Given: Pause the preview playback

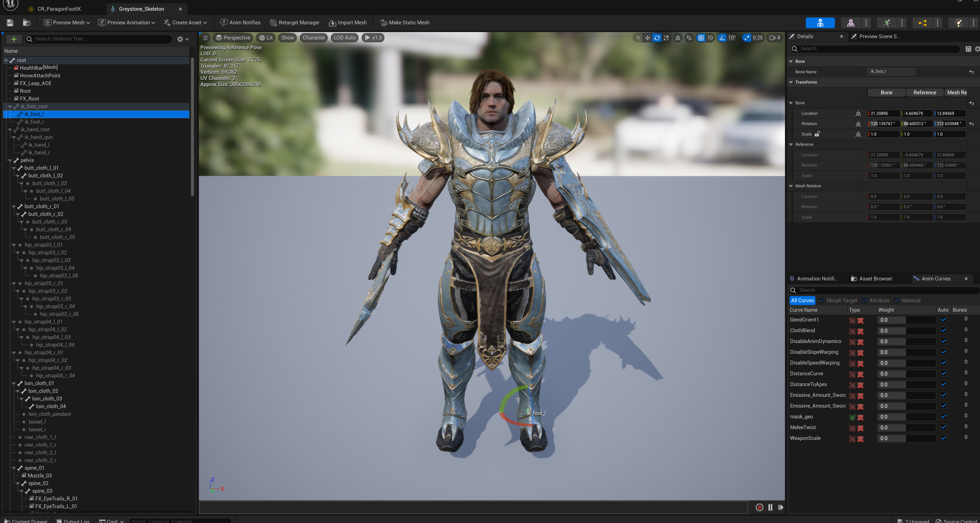Looking at the screenshot, I should point(770,507).
